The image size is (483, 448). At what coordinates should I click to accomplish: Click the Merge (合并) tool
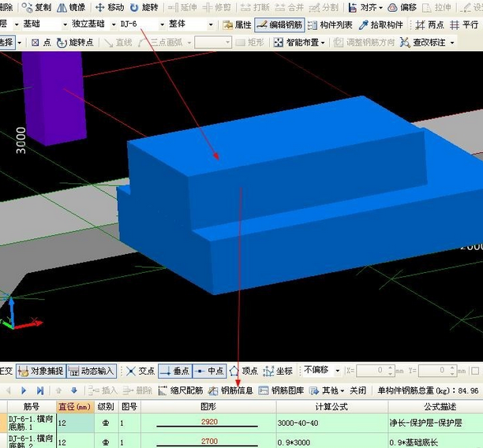[290, 7]
